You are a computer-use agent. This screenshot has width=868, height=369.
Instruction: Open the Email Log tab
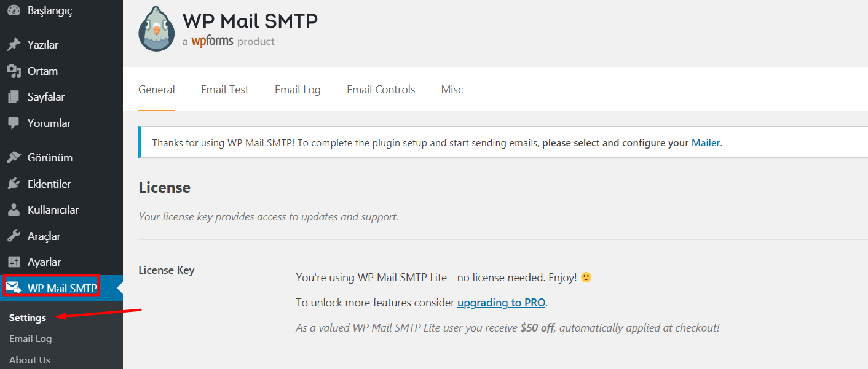point(298,90)
